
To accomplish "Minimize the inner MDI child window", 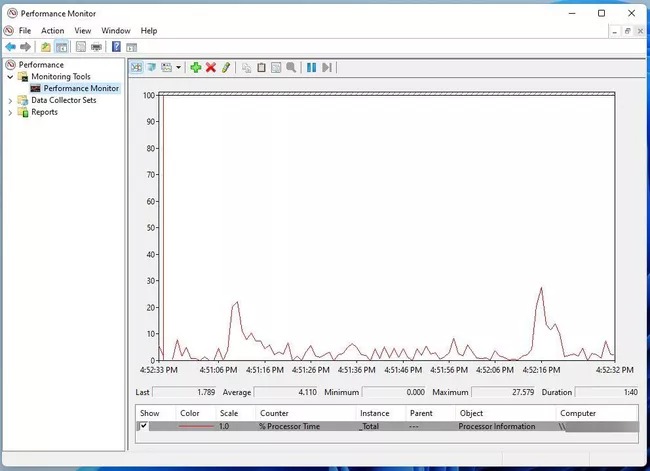I will 615,31.
